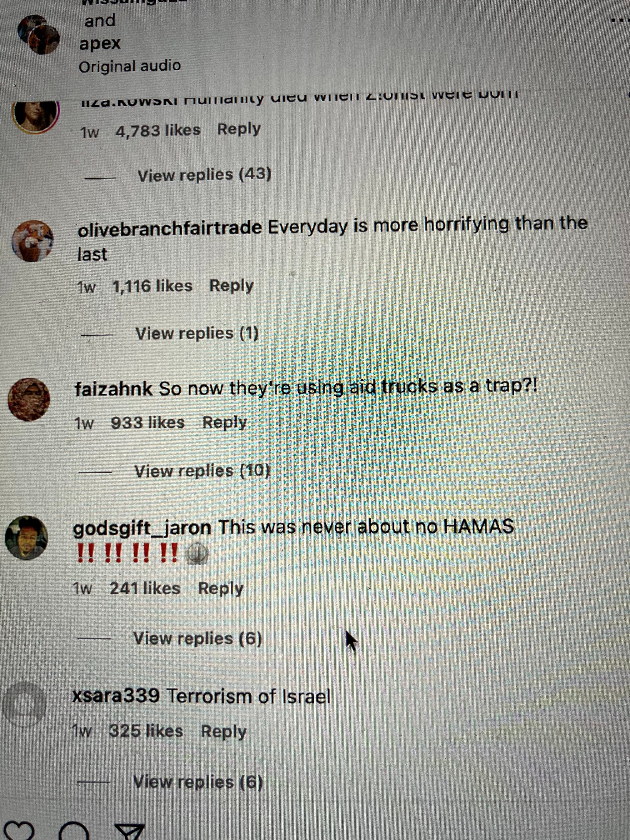
Task: Click the comment bubble icon at the bottom
Action: 74,832
